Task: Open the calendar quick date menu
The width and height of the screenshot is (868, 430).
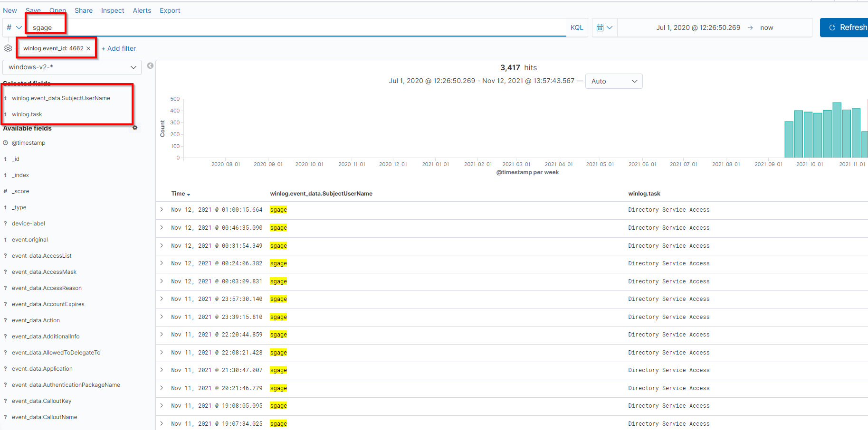Action: click(x=604, y=28)
